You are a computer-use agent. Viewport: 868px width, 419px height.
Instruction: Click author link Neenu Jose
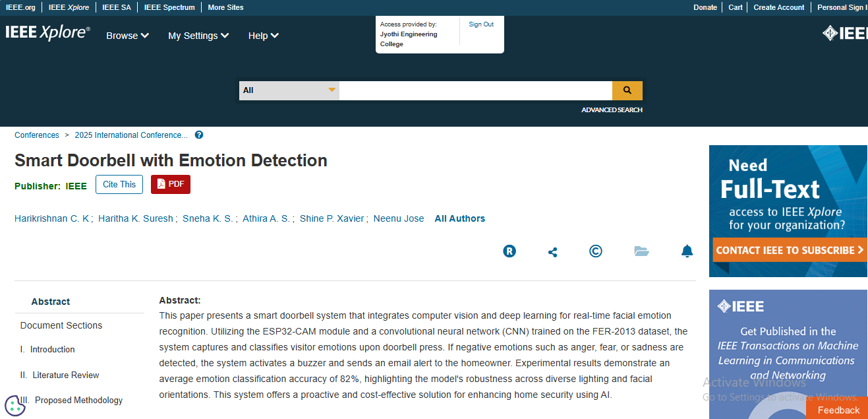pos(399,218)
